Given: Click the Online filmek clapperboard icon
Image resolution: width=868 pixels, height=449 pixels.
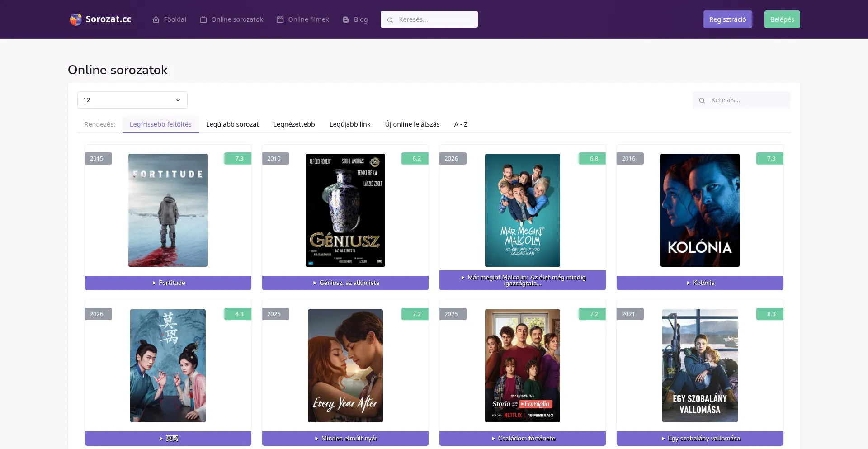Looking at the screenshot, I should click(x=280, y=19).
